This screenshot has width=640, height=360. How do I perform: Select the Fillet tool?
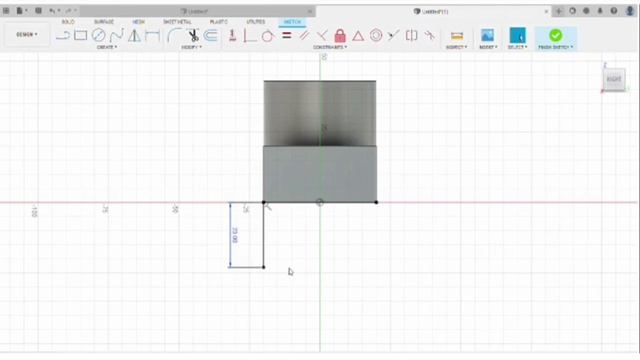coord(174,36)
